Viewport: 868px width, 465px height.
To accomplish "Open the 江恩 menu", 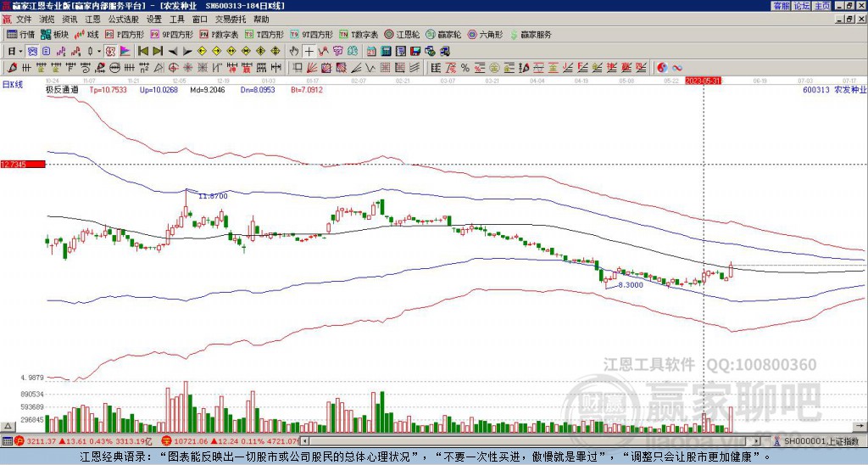I will click(92, 20).
